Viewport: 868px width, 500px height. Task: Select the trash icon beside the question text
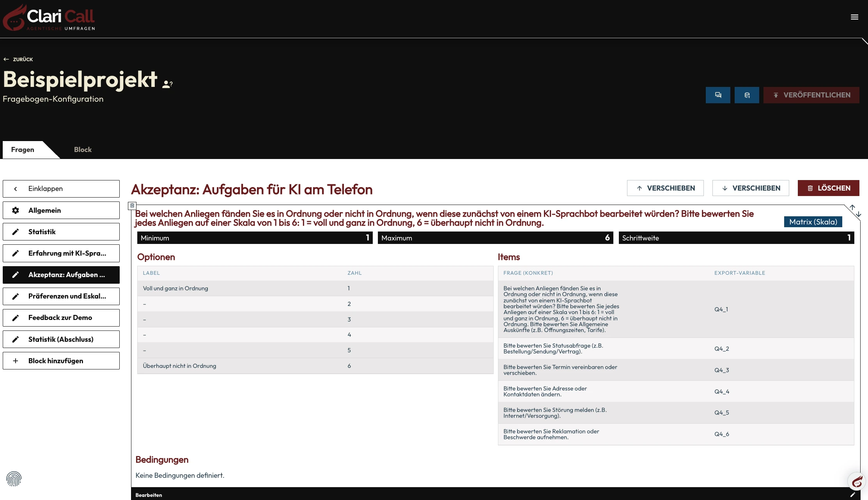pyautogui.click(x=132, y=205)
